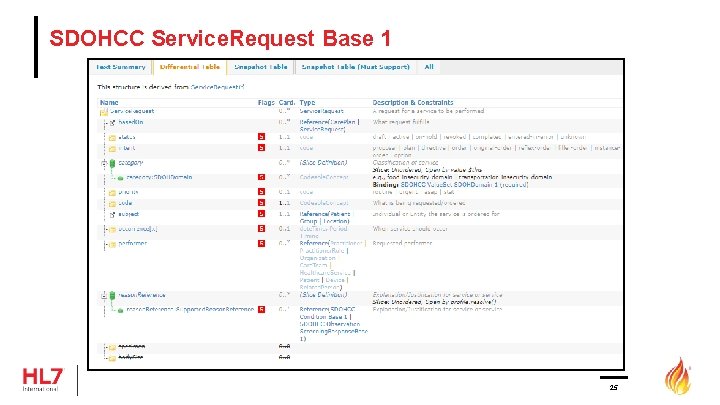Viewport: 720px width, 405px height.
Task: Open the CarePlan type link in basedOn row
Action: click(x=343, y=122)
